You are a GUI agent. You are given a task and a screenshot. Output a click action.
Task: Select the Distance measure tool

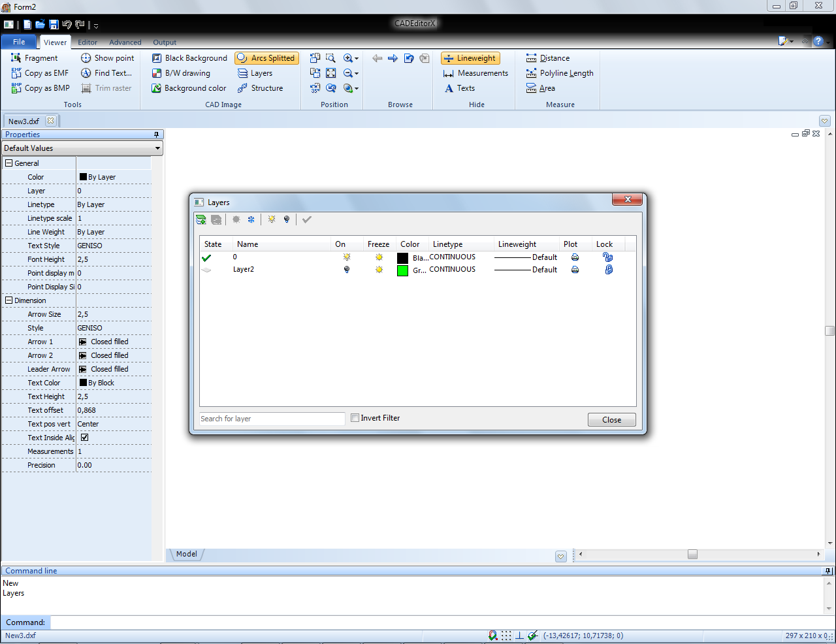547,58
